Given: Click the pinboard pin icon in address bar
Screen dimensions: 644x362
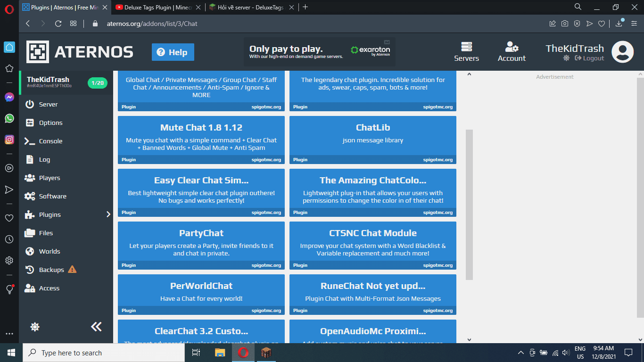Looking at the screenshot, I should 553,24.
